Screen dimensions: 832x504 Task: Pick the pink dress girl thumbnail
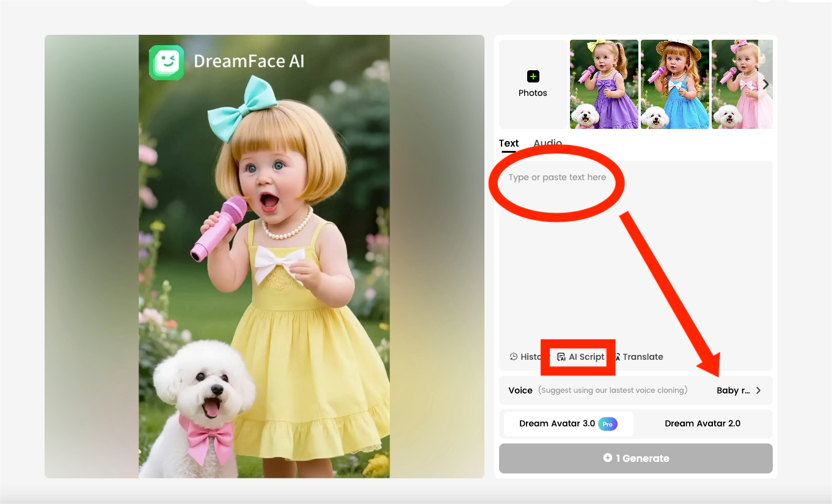coord(742,84)
